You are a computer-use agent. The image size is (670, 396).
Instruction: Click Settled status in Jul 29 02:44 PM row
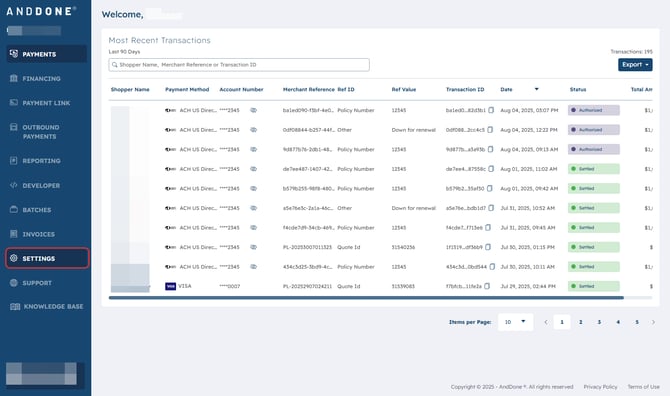[x=594, y=286]
